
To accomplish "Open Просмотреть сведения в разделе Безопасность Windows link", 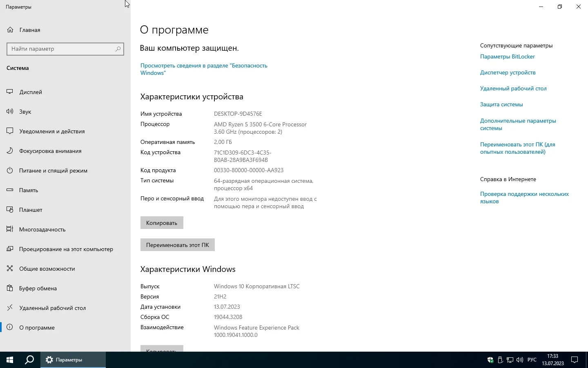I will pos(204,69).
